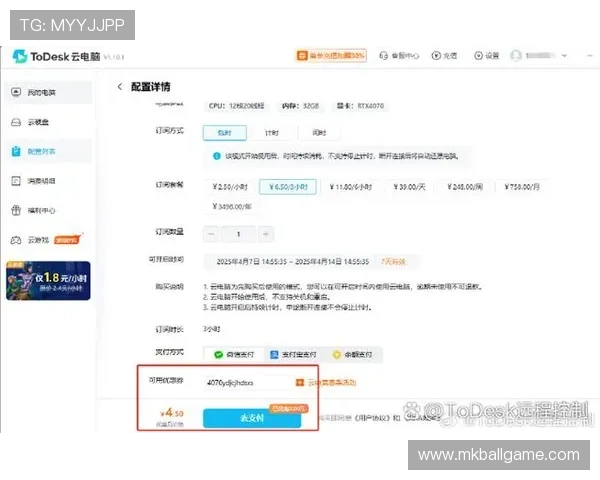Open recharge with the ¥ circle icon
Screen dimensions: 600x480
tap(444, 56)
